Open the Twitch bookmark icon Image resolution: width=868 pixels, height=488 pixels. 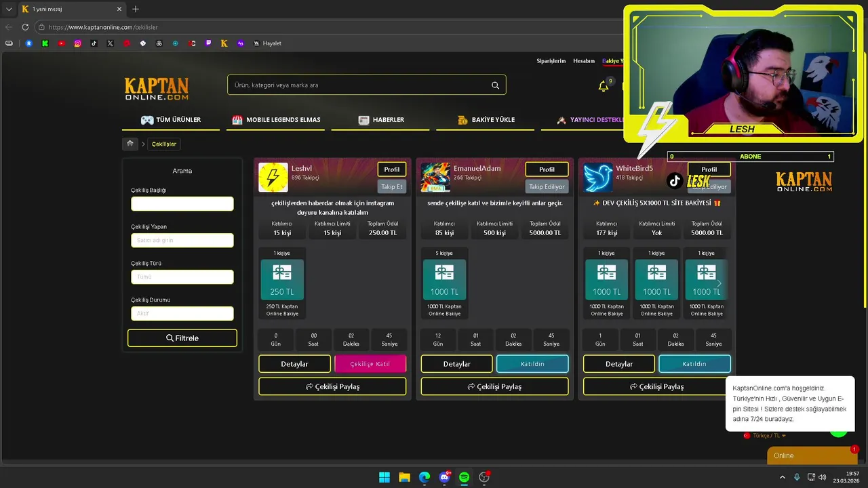tap(208, 43)
